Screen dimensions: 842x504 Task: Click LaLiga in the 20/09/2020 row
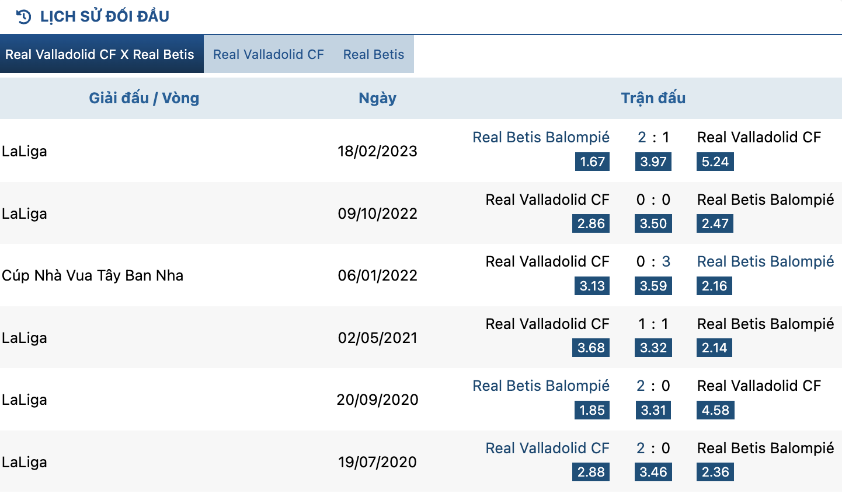tap(25, 400)
